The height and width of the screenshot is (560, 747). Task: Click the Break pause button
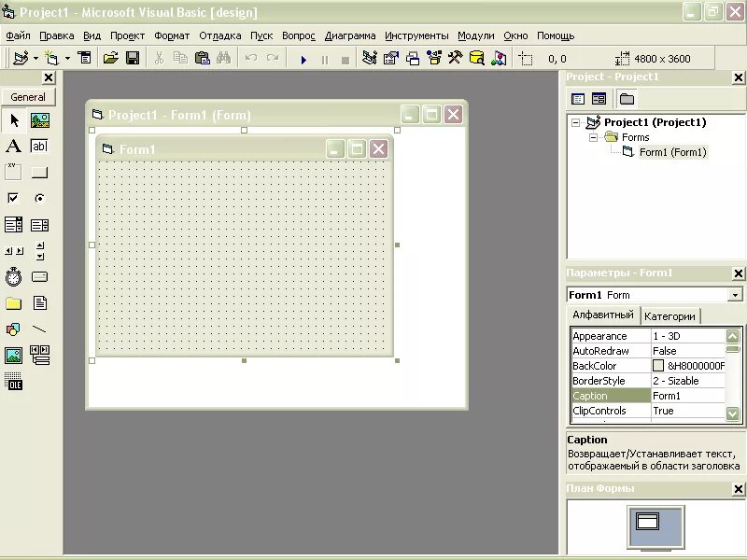click(325, 60)
